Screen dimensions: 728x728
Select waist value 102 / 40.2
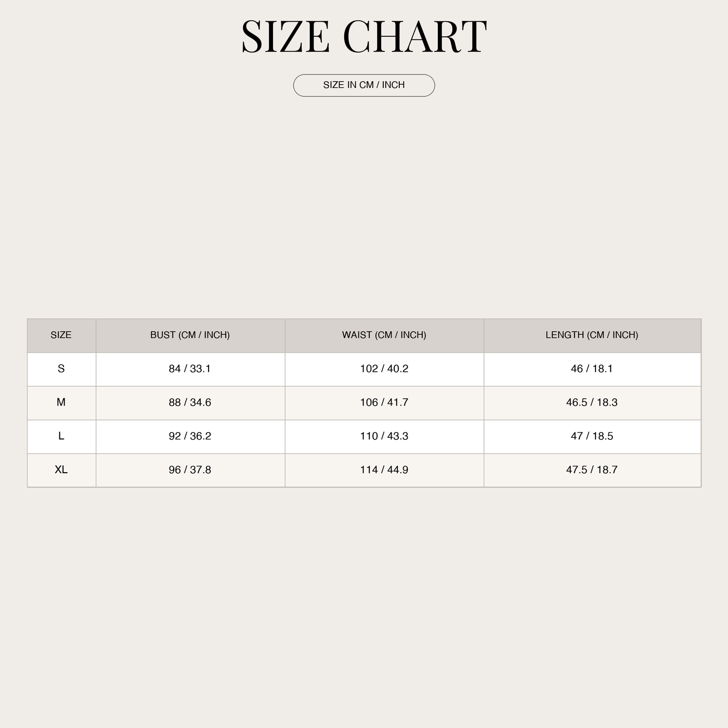click(384, 369)
